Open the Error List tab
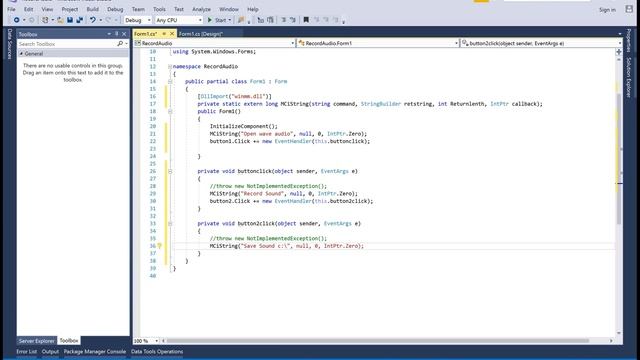640x360 pixels. point(27,351)
